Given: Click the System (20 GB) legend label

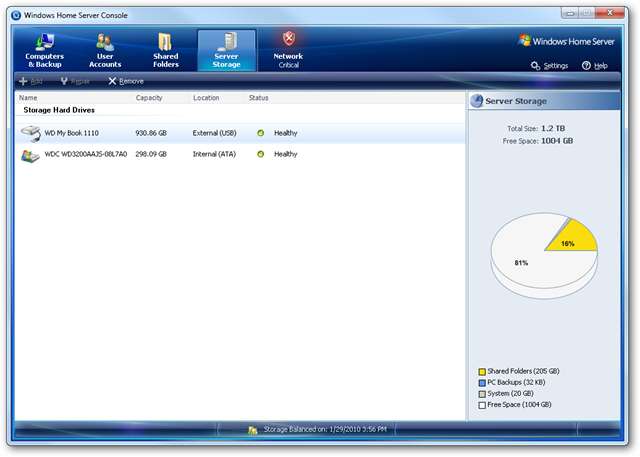Looking at the screenshot, I should tap(511, 393).
